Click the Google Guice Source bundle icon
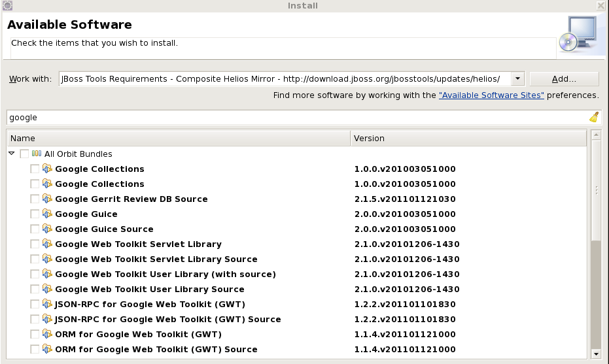This screenshot has width=609, height=364. [x=47, y=229]
